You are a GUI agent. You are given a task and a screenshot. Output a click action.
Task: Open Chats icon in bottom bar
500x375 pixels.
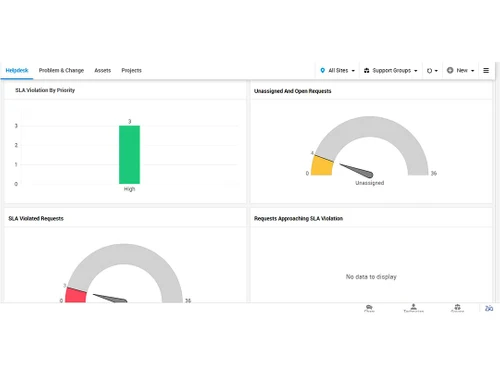pos(369,308)
